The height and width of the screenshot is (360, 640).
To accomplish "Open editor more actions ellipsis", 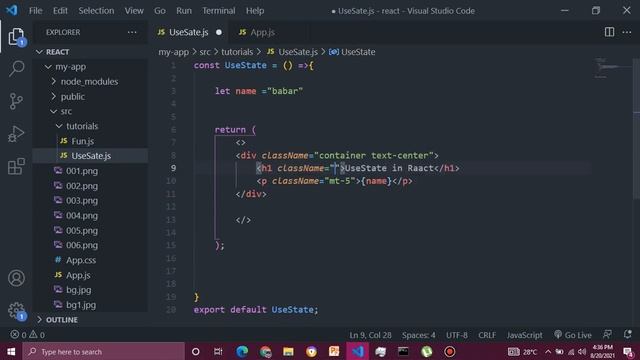I will tap(627, 32).
